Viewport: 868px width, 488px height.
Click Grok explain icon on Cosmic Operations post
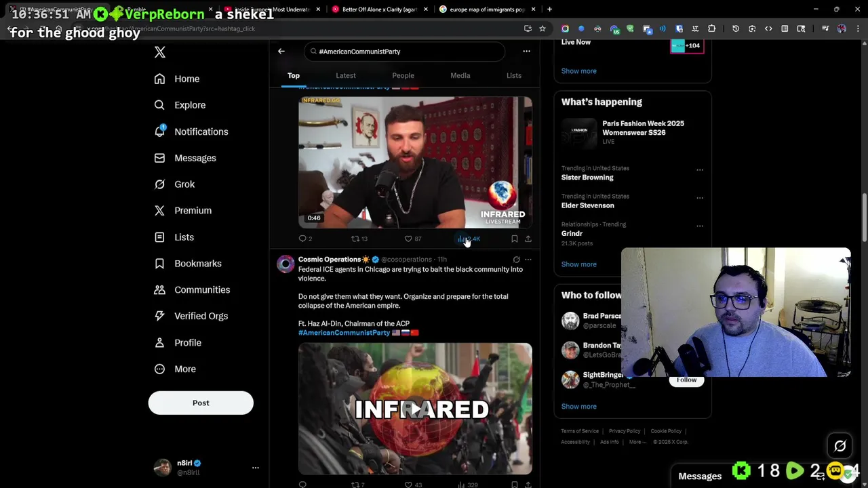pos(517,260)
